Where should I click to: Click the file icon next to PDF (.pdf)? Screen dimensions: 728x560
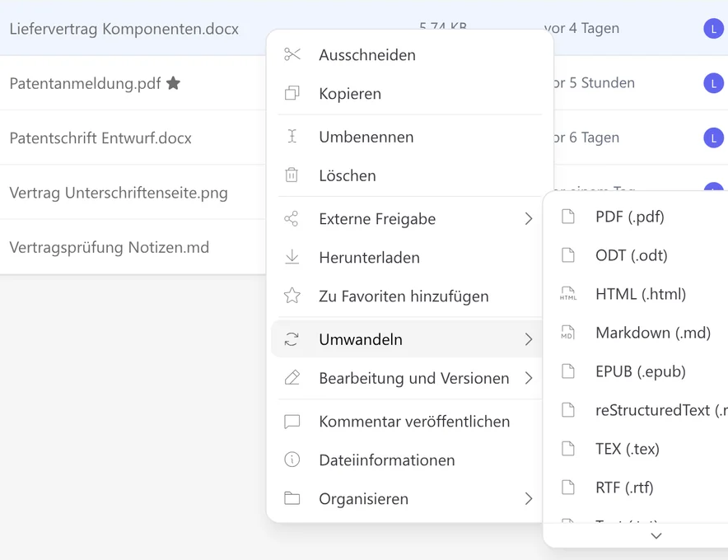point(567,217)
